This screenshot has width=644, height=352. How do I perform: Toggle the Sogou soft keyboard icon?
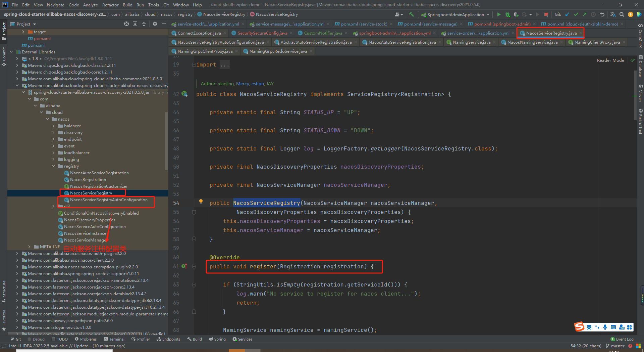[613, 327]
